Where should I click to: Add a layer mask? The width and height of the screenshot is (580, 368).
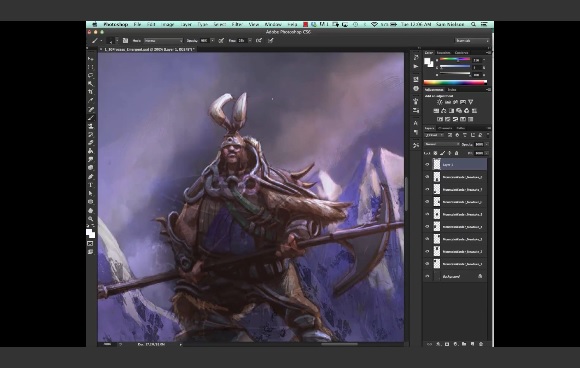(447, 344)
